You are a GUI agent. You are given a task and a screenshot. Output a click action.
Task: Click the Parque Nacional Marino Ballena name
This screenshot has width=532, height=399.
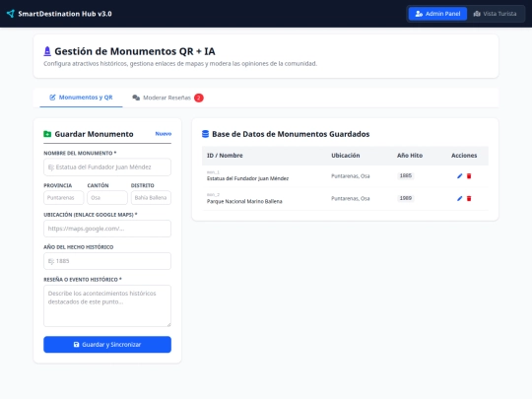(244, 201)
